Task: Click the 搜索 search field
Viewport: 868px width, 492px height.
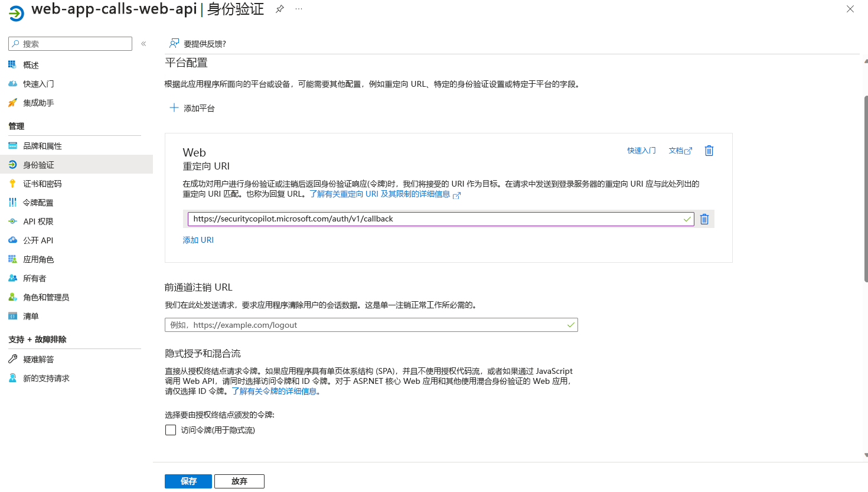Action: pyautogui.click(x=70, y=43)
